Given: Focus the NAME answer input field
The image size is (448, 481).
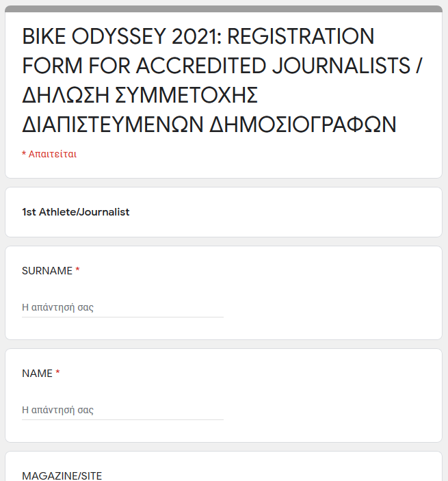Looking at the screenshot, I should 122,410.
